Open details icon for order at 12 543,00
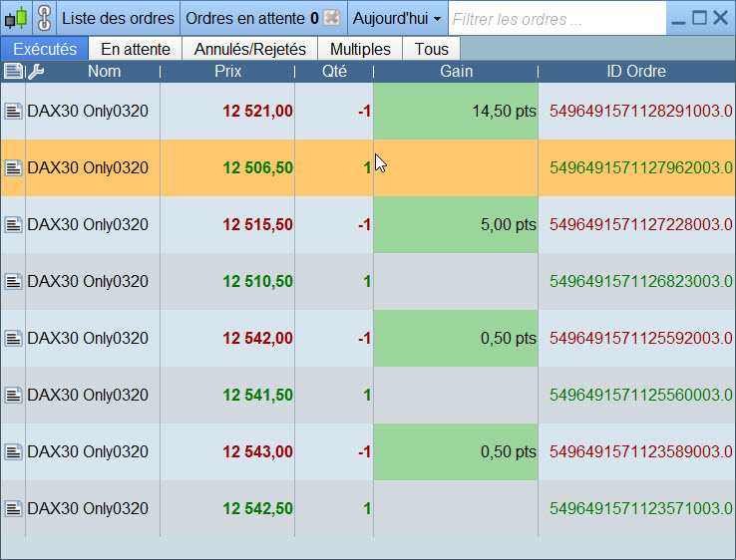 pos(13,451)
